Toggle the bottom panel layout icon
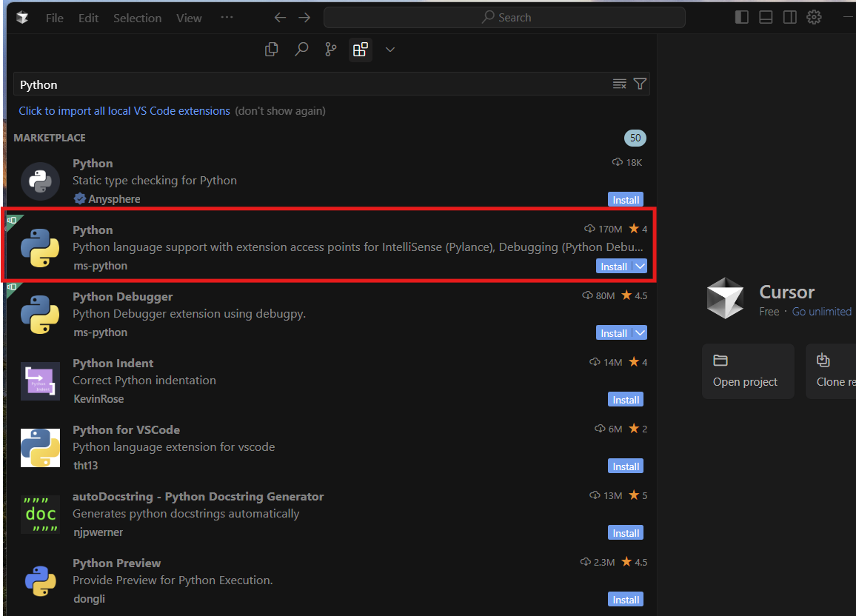 point(766,18)
